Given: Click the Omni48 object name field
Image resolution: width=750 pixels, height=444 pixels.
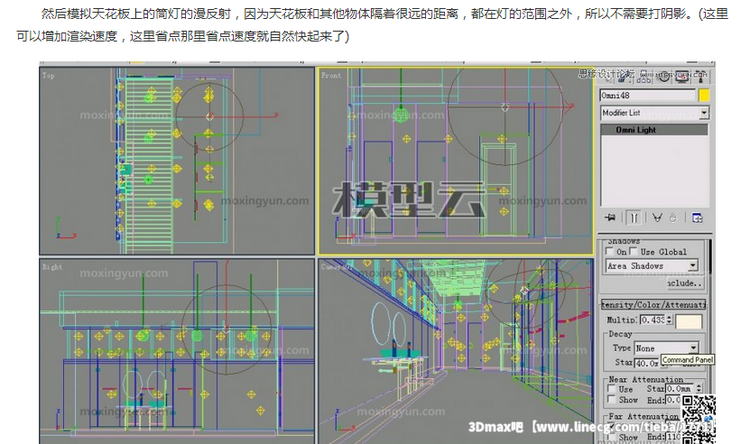Looking at the screenshot, I should [648, 95].
